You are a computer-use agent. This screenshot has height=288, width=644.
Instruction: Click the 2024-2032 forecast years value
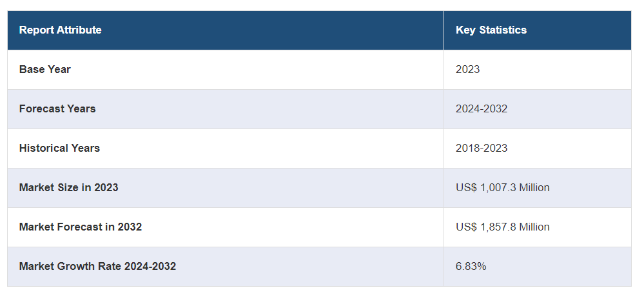[481, 108]
